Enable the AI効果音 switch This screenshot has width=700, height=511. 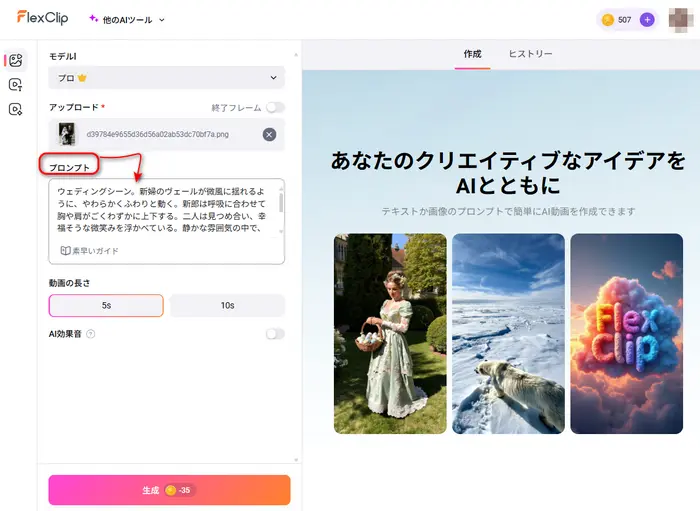[x=275, y=334]
